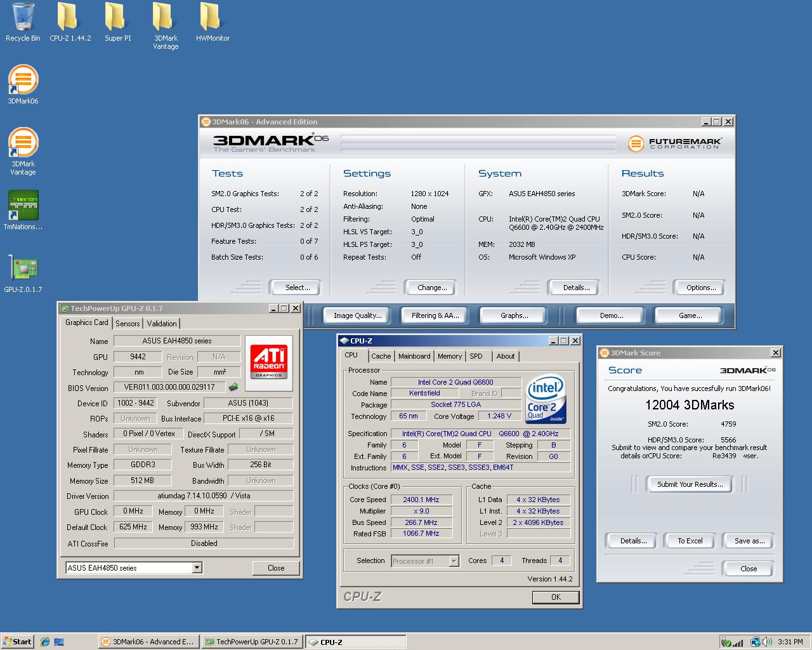This screenshot has height=650, width=812.
Task: Click the volume speaker tray icon
Action: point(766,642)
